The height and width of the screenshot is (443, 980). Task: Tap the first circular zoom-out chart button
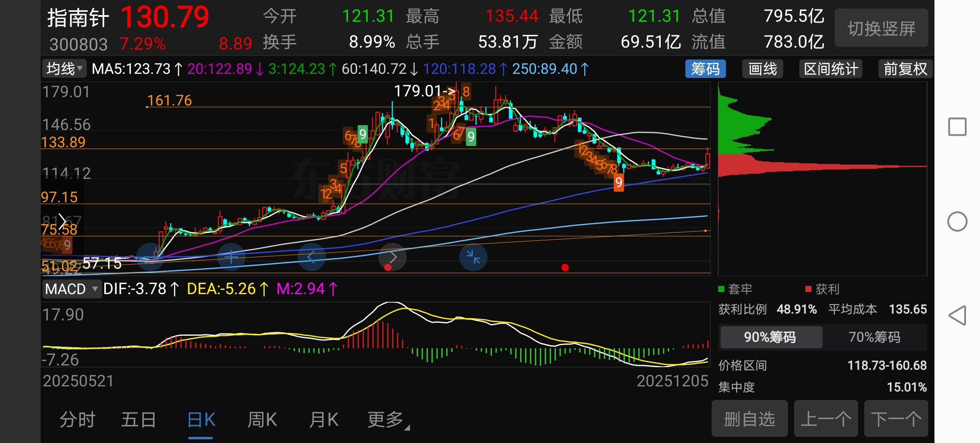coord(150,257)
